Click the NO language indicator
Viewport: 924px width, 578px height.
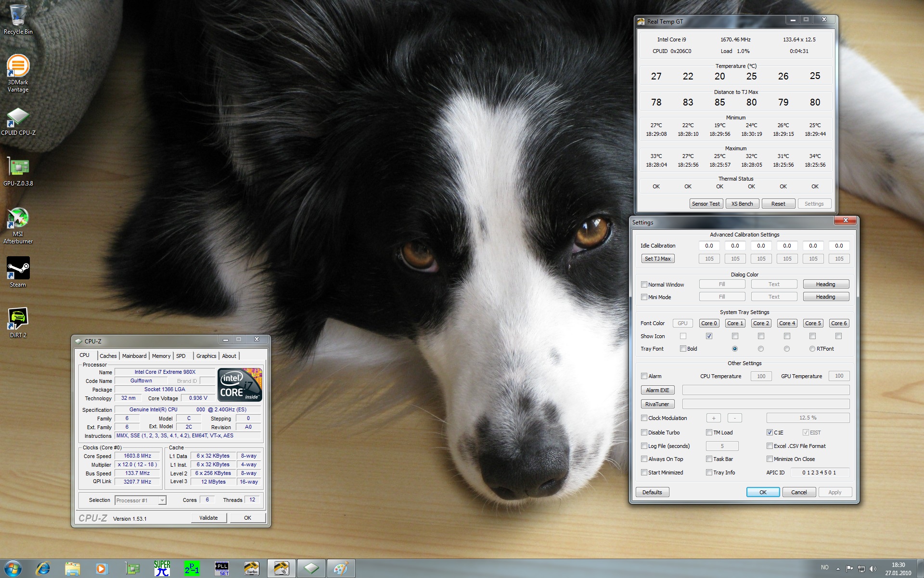coord(825,567)
